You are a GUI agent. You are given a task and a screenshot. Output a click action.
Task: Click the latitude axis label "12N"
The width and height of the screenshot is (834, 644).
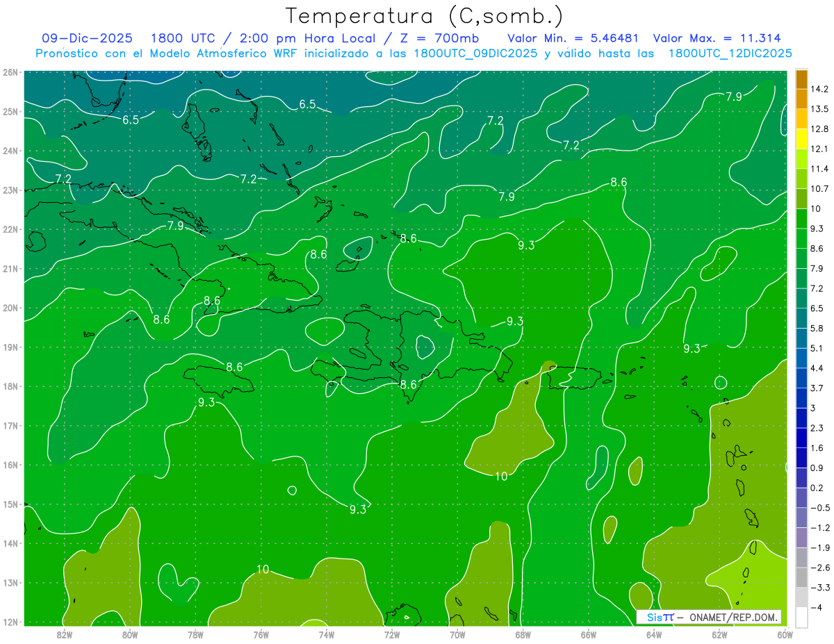10,622
